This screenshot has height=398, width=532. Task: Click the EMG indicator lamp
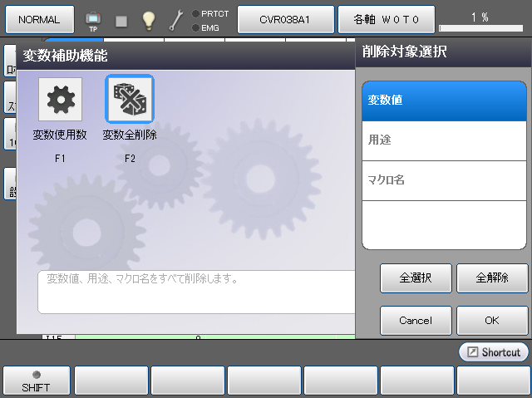(195, 27)
